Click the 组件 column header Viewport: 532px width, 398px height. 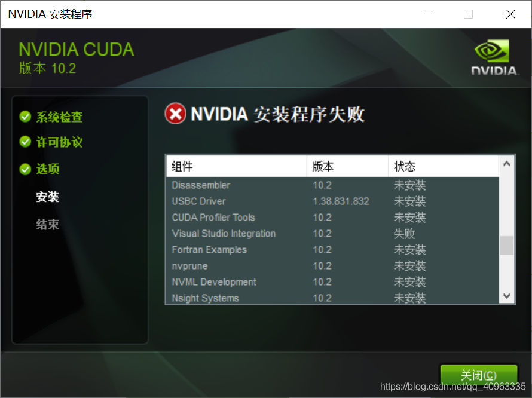point(181,166)
